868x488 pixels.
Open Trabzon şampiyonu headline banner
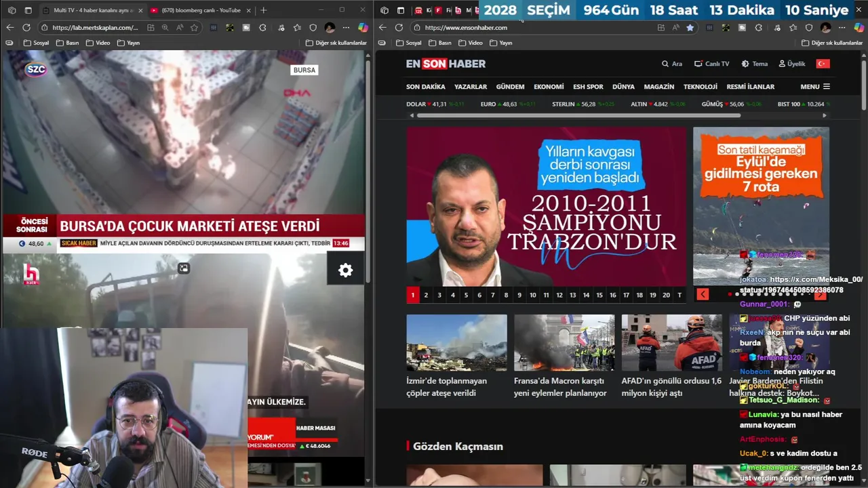tap(547, 207)
